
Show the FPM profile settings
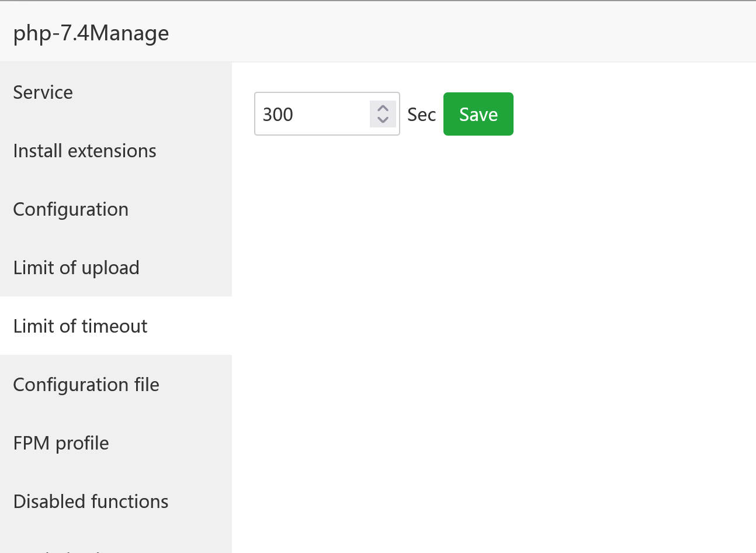coord(61,443)
